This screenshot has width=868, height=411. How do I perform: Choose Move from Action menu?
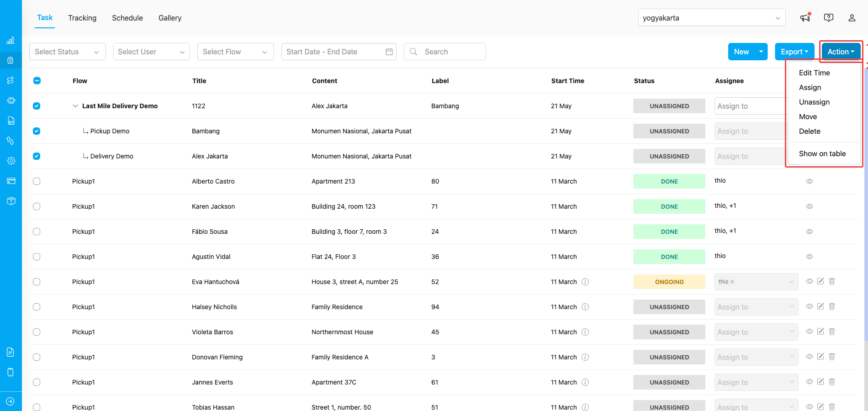tap(808, 116)
